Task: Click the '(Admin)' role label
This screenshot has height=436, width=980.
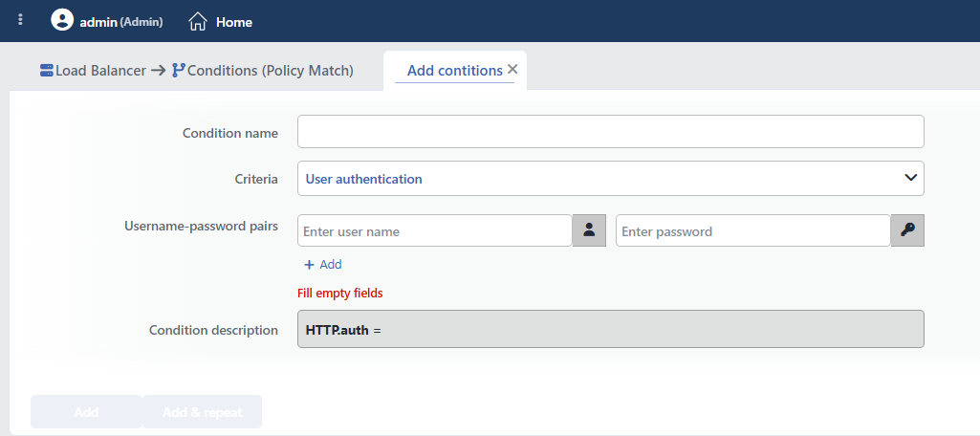Action: (142, 22)
